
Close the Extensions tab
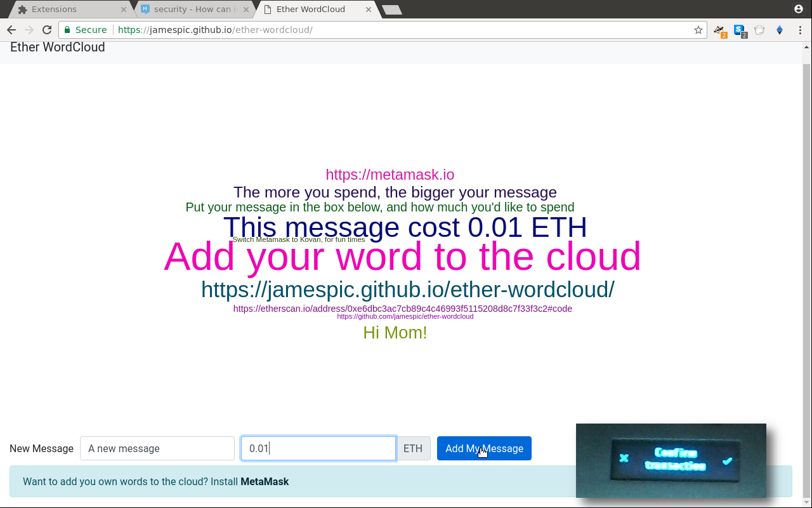(x=124, y=10)
